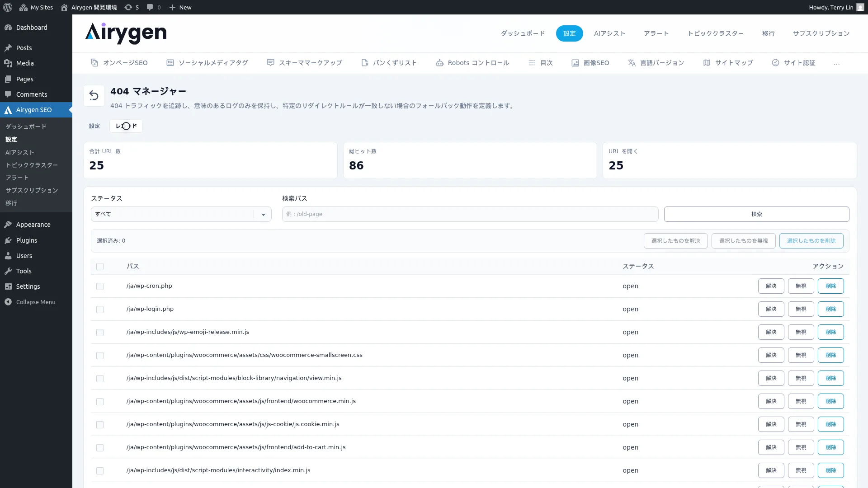Screen dimensions: 868x488
Task: Open AIアシスト in top navigation
Action: (x=609, y=33)
